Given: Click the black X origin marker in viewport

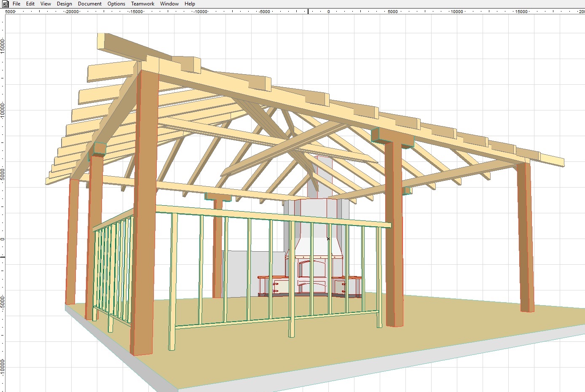Looking at the screenshot, I should pos(328,239).
